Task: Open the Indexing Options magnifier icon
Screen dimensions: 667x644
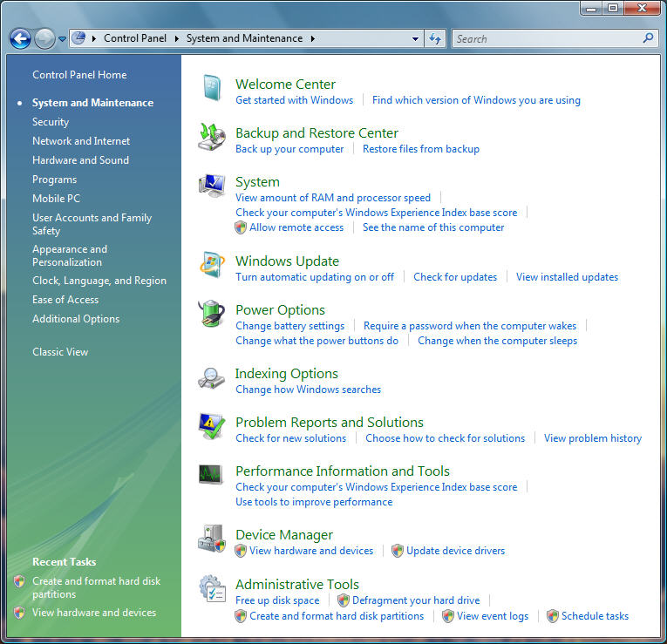Action: 212,378
